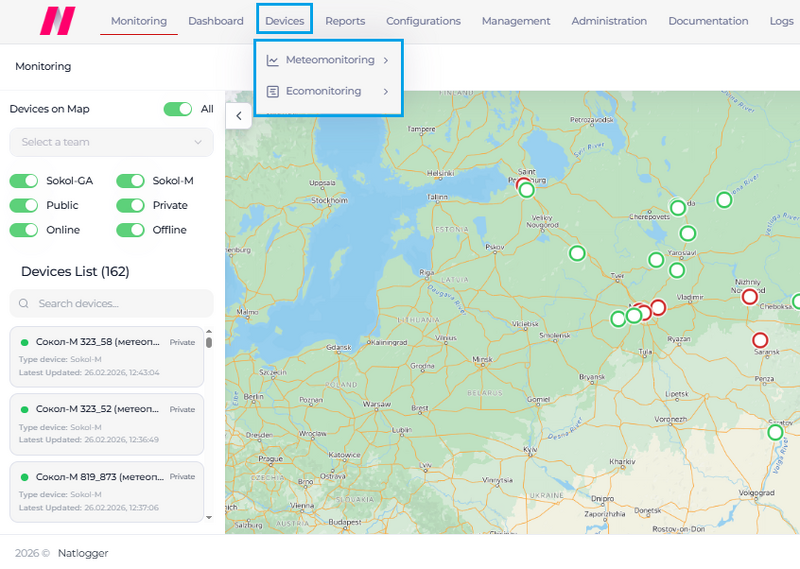Open the Select a team dropdown
The image size is (800, 569).
point(111,142)
